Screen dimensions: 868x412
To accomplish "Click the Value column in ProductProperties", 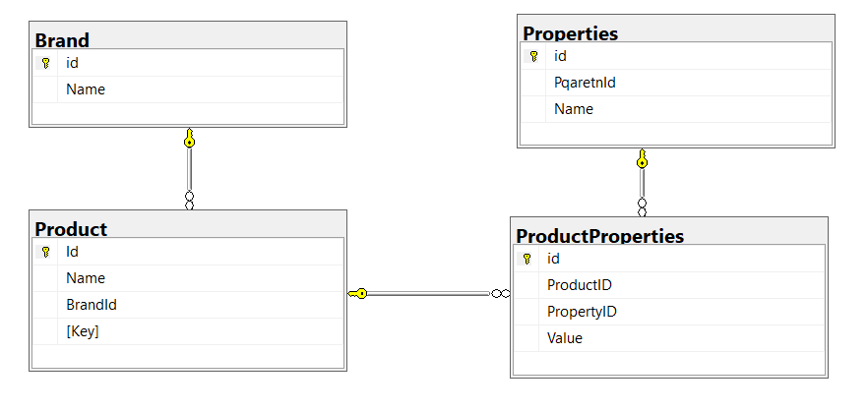I will pos(565,338).
